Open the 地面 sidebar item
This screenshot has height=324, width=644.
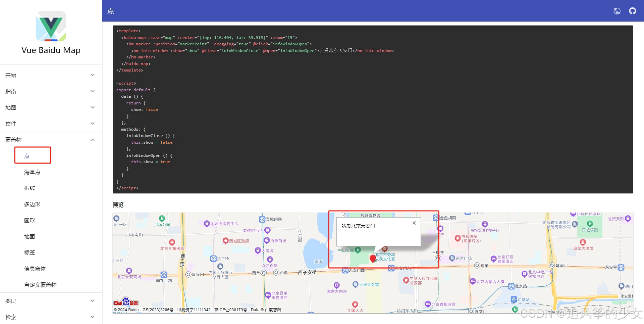coord(30,236)
